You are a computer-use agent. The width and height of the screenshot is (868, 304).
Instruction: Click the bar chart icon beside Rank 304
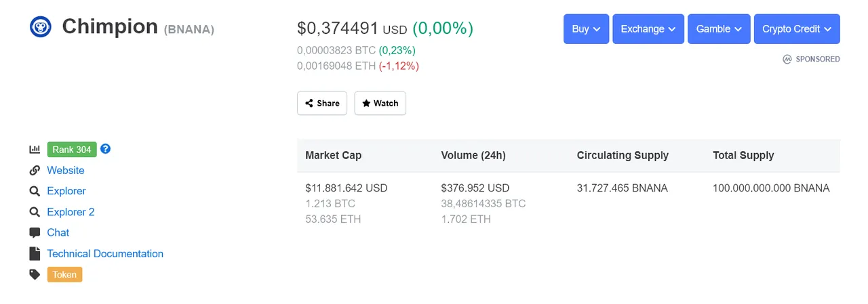tap(35, 150)
